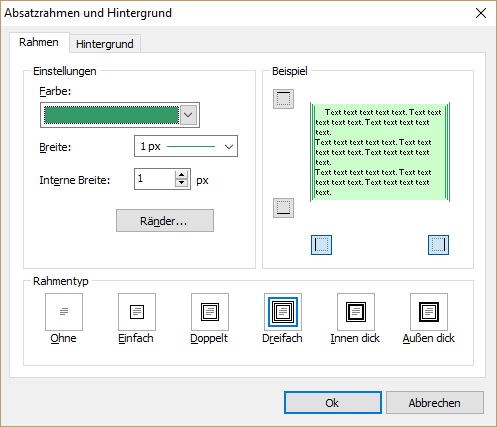Select the Rahmen tab

[x=39, y=42]
